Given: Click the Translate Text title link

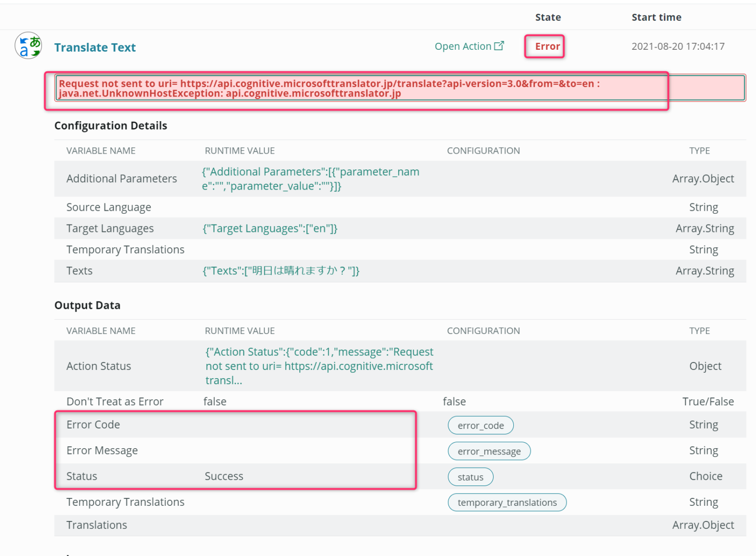Looking at the screenshot, I should pyautogui.click(x=95, y=47).
